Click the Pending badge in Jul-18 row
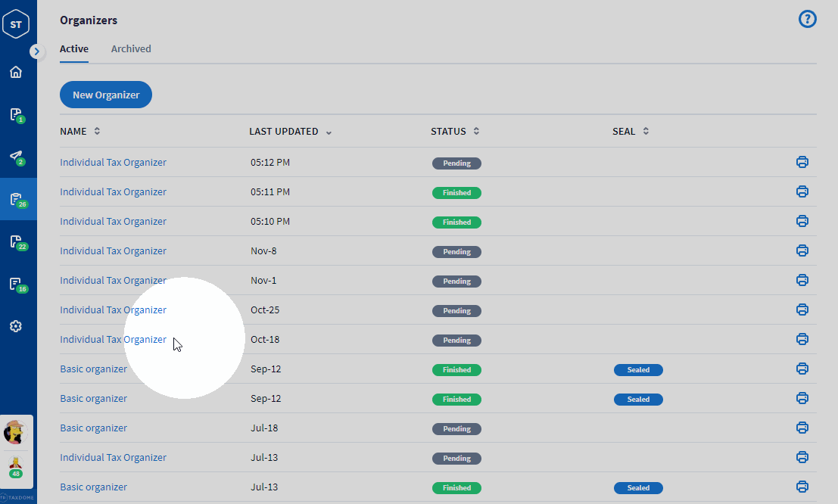Screen dimensions: 838x504 [x=456, y=428]
